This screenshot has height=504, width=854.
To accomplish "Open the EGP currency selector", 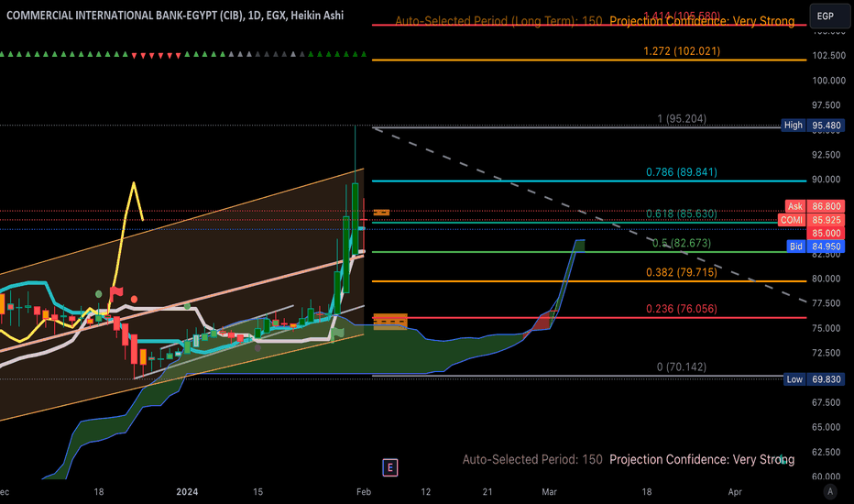I will 829,16.
